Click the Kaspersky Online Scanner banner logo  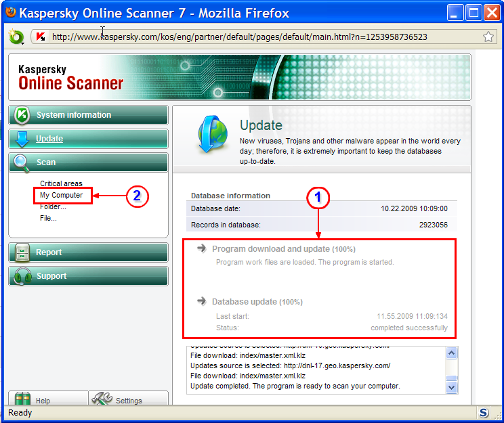point(70,77)
